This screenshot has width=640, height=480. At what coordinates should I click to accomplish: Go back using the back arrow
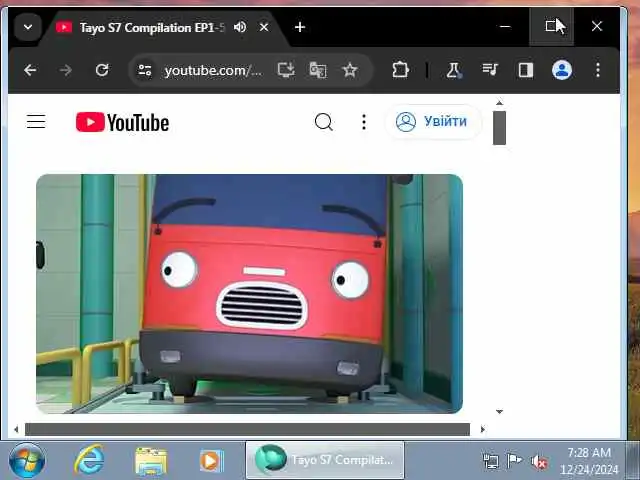tap(30, 70)
